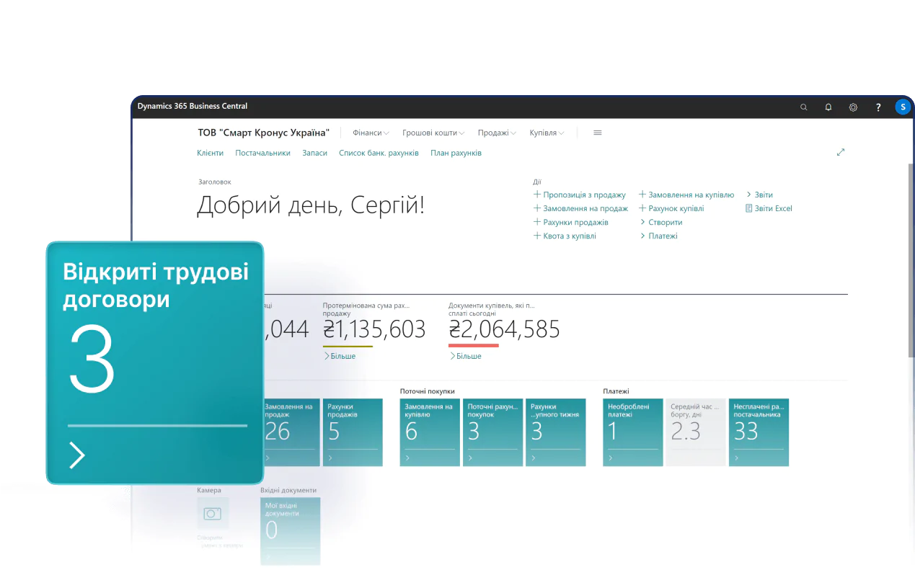Click the search magnifier icon in header
Viewport: 915px width, 588px height.
(804, 107)
